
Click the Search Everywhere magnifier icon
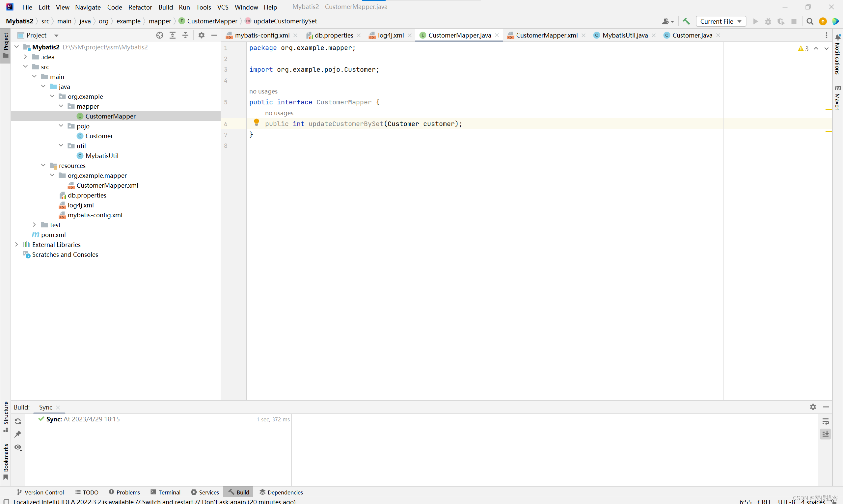810,21
